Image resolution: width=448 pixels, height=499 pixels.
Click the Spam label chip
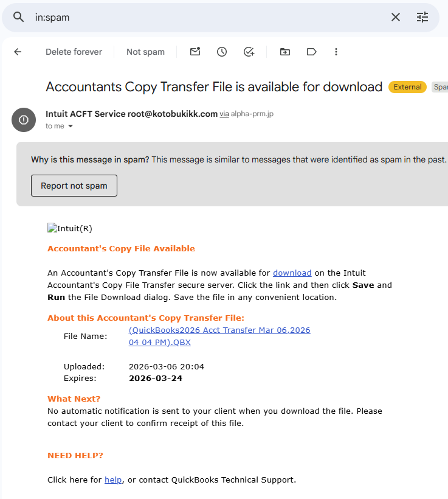click(440, 87)
